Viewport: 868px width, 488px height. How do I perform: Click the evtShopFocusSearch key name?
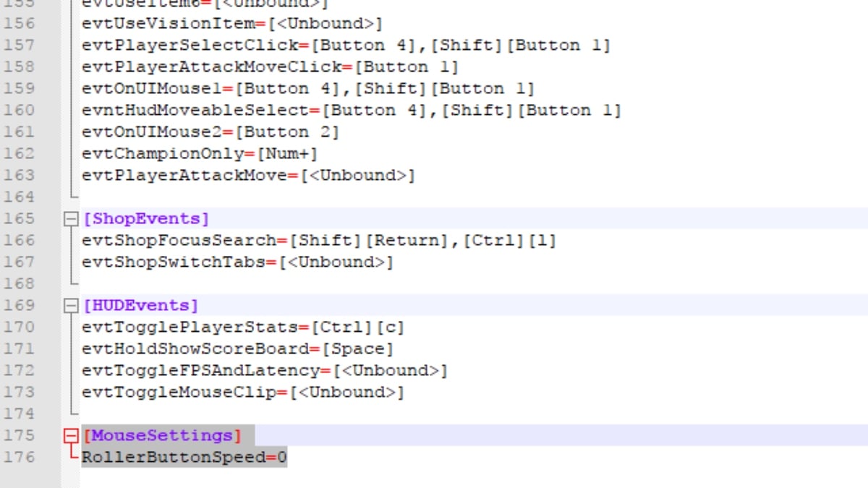click(179, 240)
